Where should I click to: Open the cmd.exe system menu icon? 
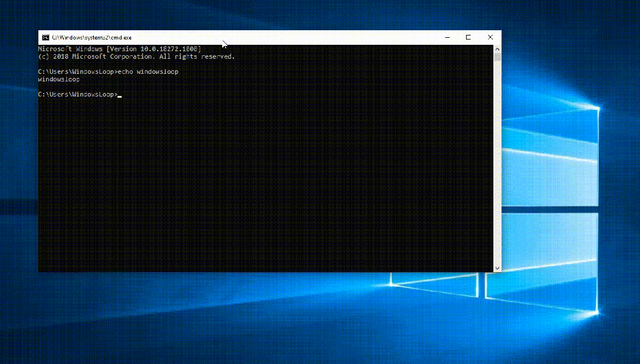[46, 38]
